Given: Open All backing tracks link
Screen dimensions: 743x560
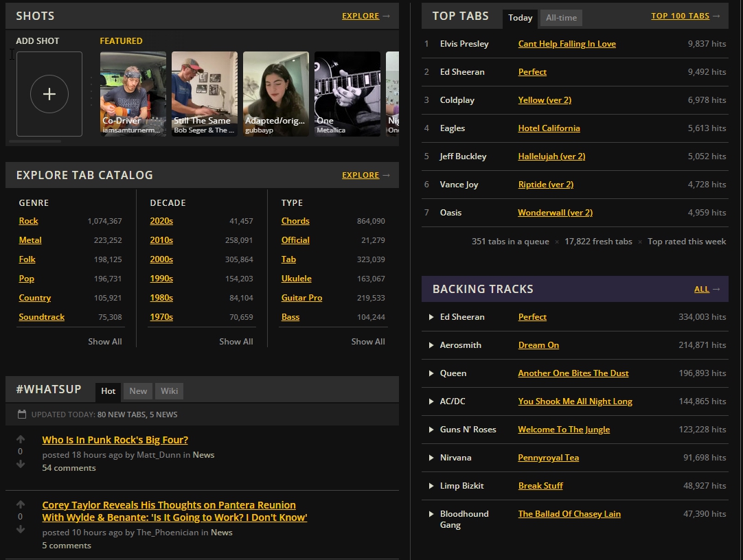Looking at the screenshot, I should click(701, 289).
